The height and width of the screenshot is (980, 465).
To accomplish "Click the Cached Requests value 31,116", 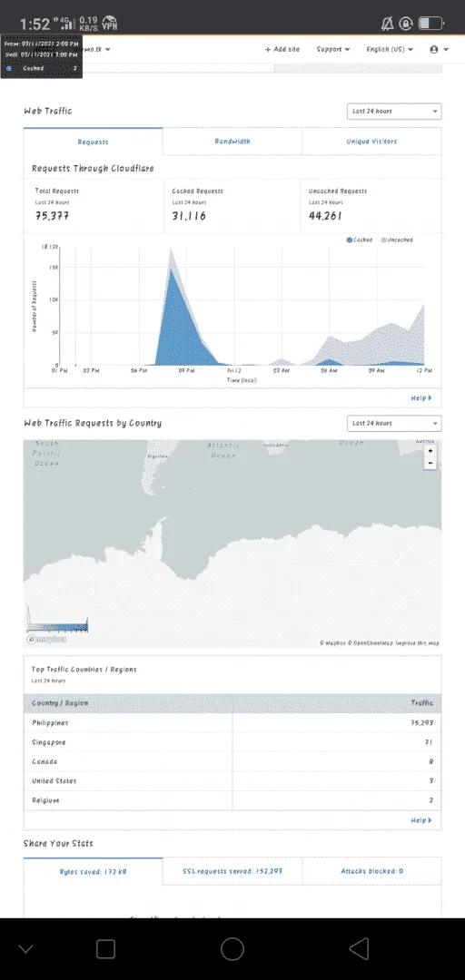I will coord(189,216).
